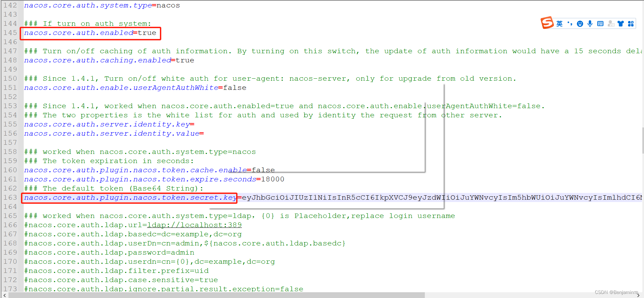Click line number 155 in the gutter
Viewport: 644px width, 298px height.
pyautogui.click(x=10, y=124)
